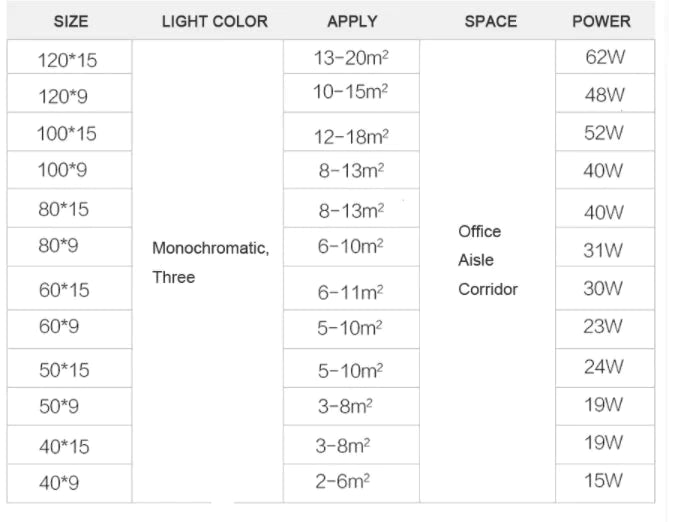Select the 2-6m² apply cell
The width and height of the screenshot is (681, 522).
(345, 481)
